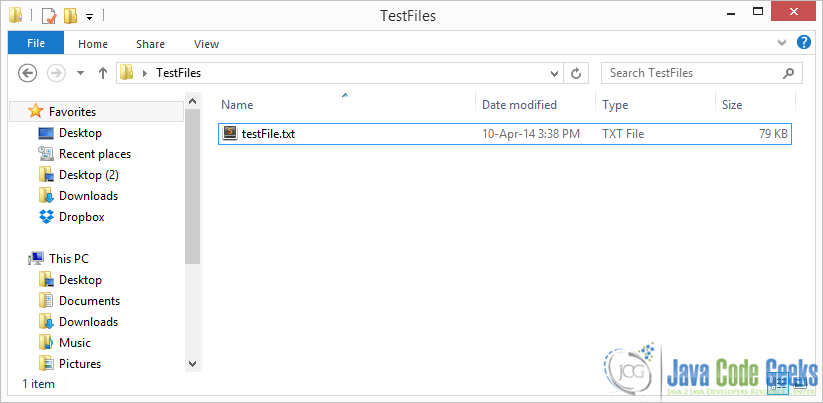Click the Dropbox icon

click(47, 216)
